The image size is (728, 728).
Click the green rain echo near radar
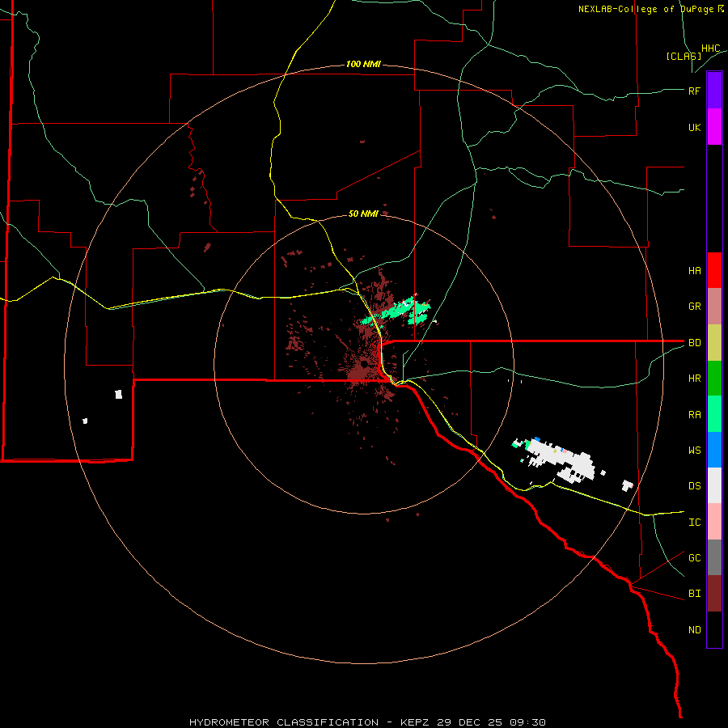(397, 311)
